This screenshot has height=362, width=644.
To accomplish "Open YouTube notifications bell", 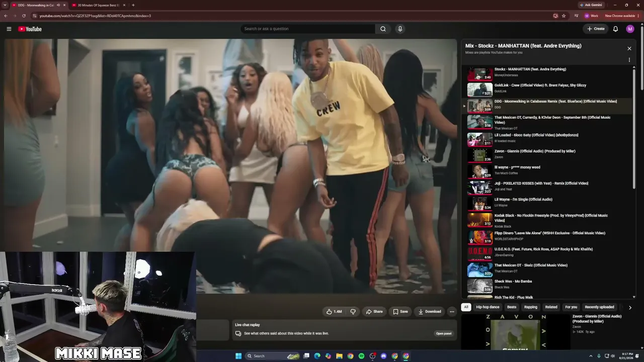I will tap(615, 29).
